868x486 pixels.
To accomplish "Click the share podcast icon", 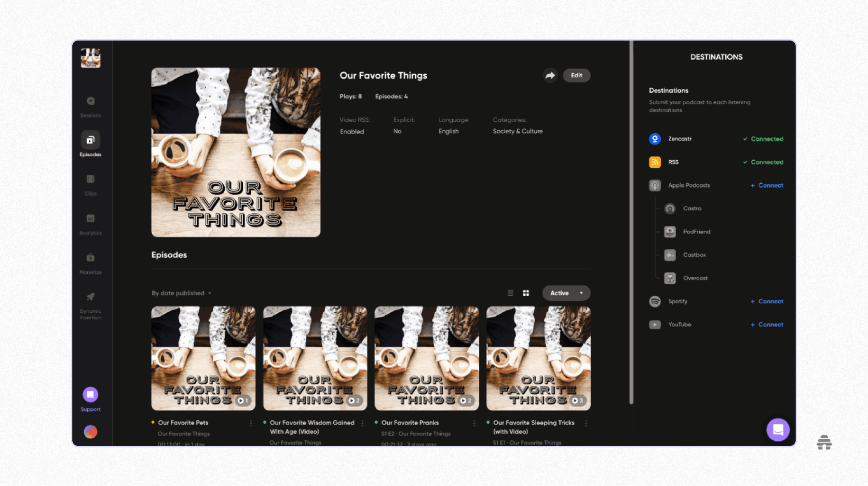I will [550, 75].
